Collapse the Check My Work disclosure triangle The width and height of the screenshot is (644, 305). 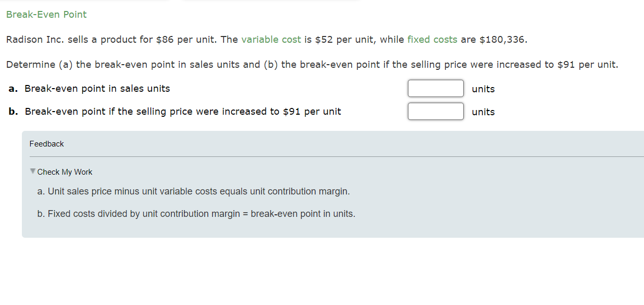tap(32, 172)
